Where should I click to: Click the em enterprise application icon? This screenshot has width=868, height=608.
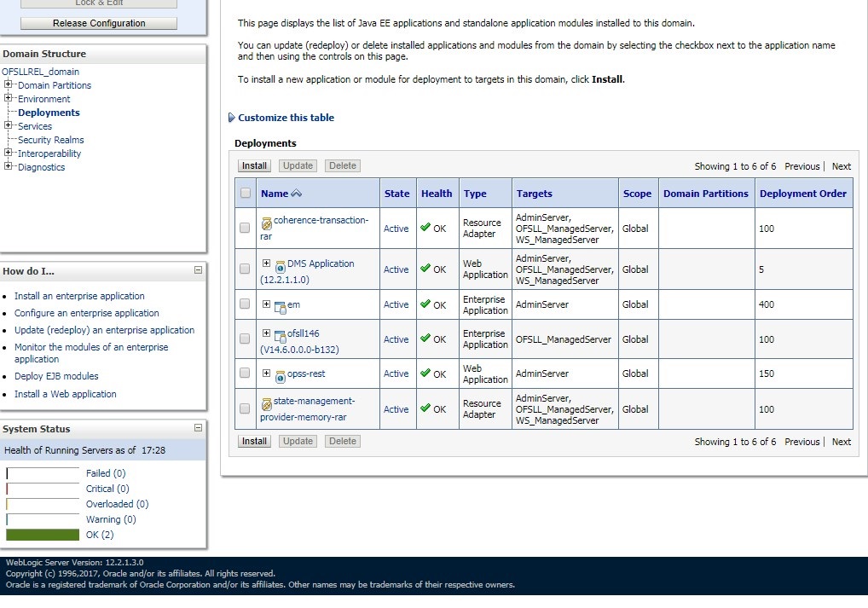281,307
